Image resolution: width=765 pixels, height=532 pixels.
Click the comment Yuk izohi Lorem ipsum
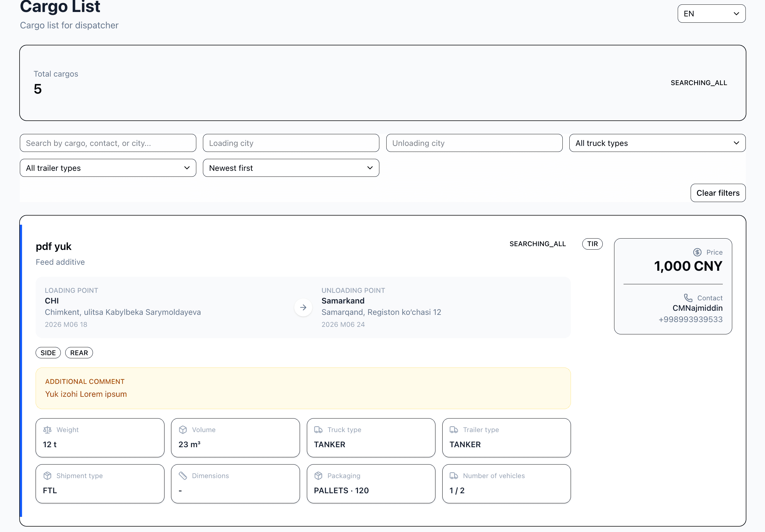click(x=86, y=394)
